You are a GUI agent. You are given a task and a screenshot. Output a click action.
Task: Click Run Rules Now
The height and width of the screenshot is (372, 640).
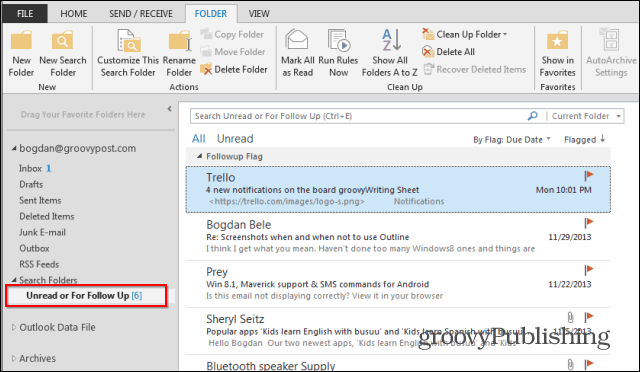[x=338, y=54]
